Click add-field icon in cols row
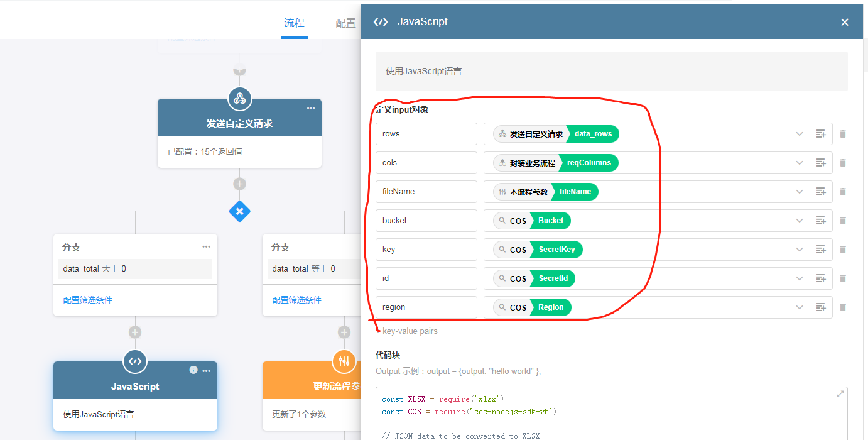 click(x=820, y=163)
